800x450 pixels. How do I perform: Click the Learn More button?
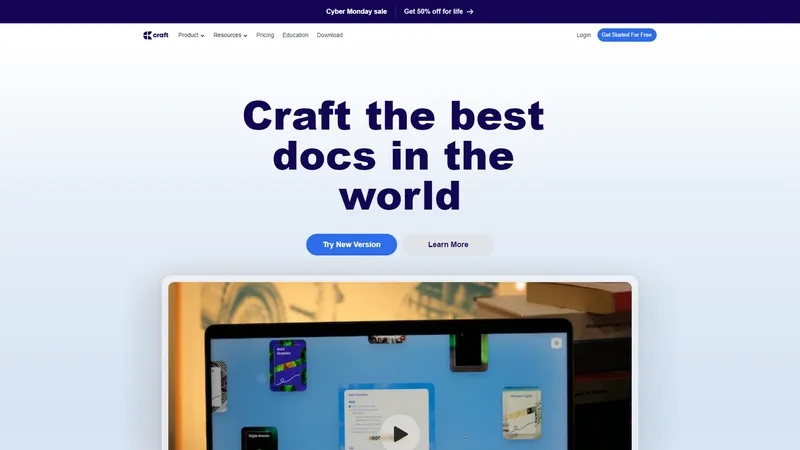point(448,244)
